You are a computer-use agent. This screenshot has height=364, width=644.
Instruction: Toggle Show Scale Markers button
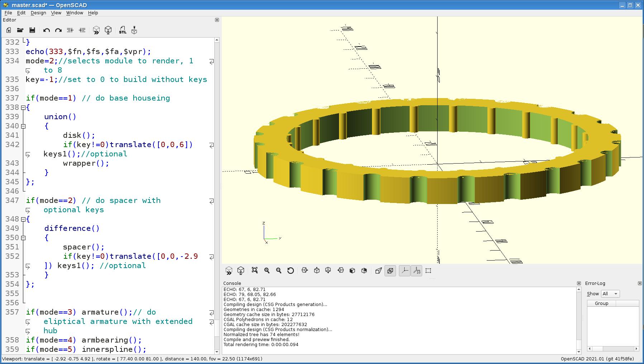pyautogui.click(x=416, y=271)
